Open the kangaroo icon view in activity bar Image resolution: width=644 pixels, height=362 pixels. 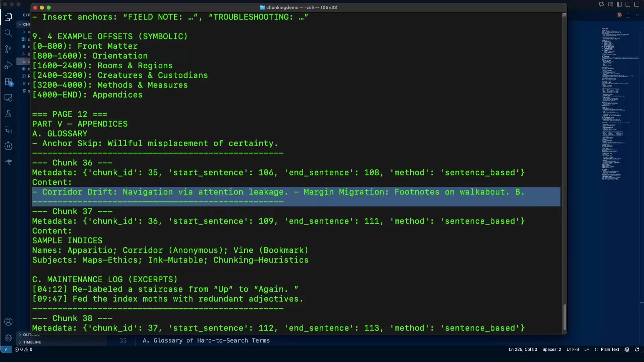click(8, 162)
